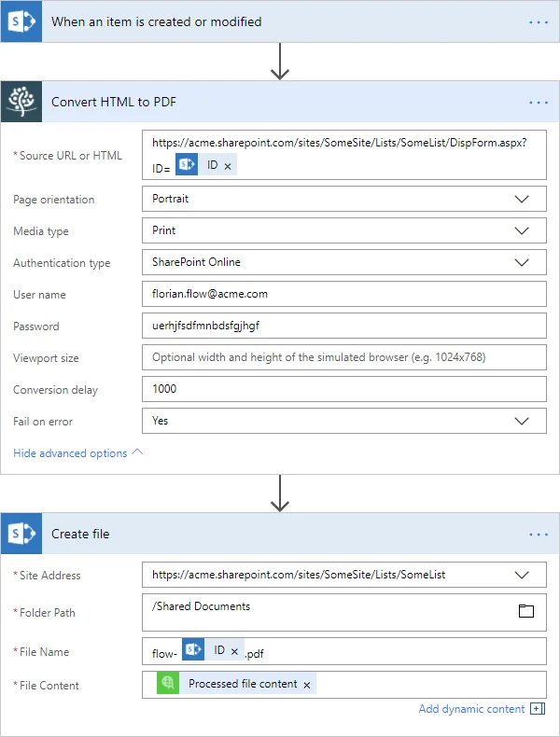The image size is (560, 737).
Task: Click the Folder Path field text
Action: click(201, 606)
